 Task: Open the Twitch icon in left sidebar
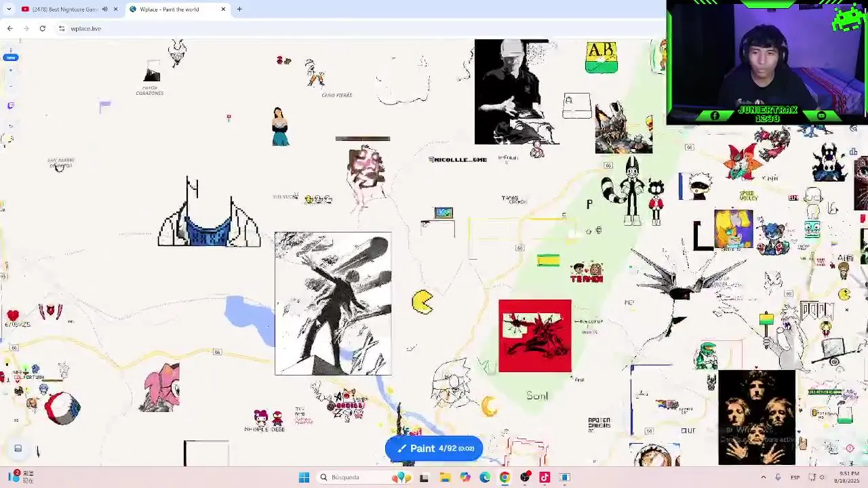click(10, 106)
